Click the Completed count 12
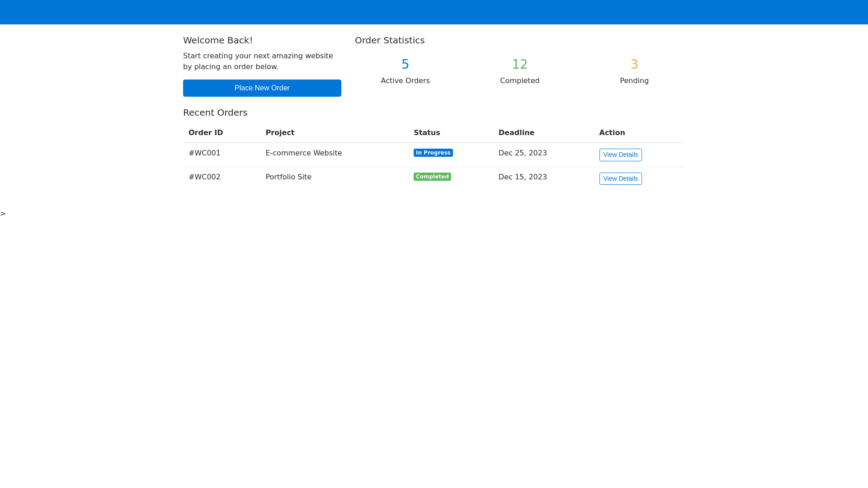Screen dimensions: 868x488 click(x=519, y=65)
